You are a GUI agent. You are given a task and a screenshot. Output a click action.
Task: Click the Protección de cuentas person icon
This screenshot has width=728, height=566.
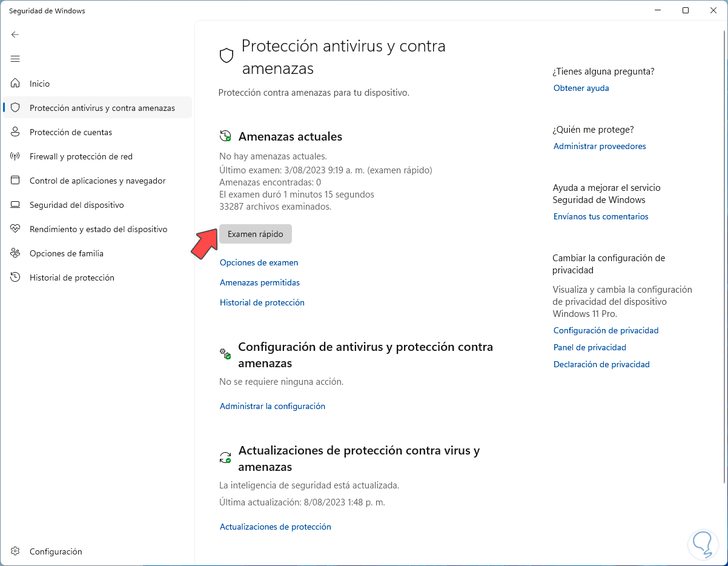tap(16, 132)
